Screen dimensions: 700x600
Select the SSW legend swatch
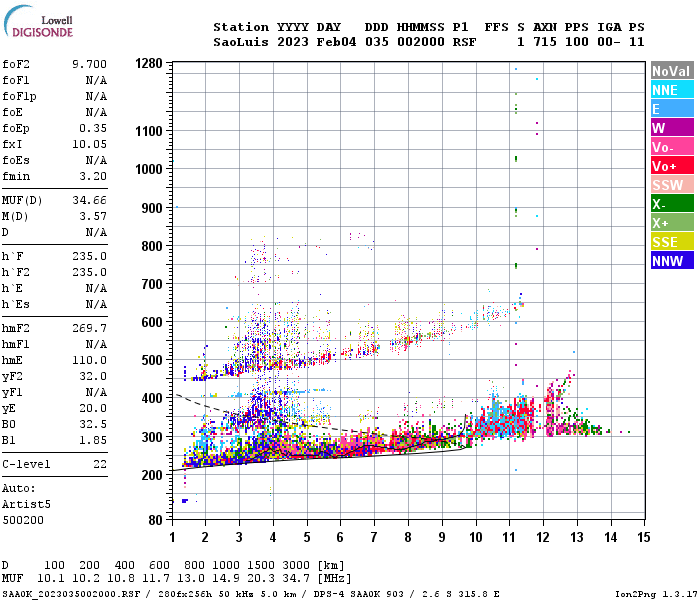click(x=672, y=185)
